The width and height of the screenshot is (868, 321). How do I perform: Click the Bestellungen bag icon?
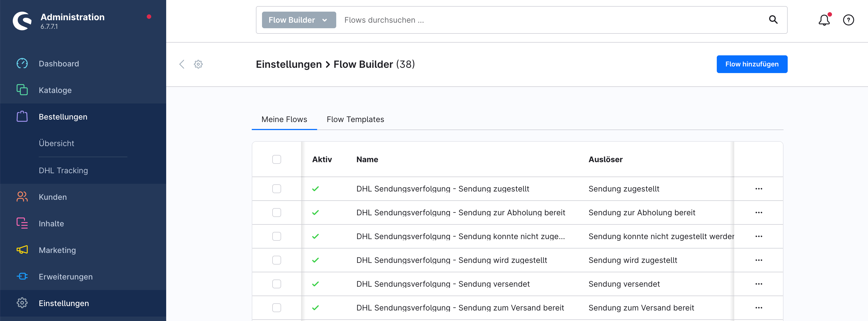pos(22,117)
